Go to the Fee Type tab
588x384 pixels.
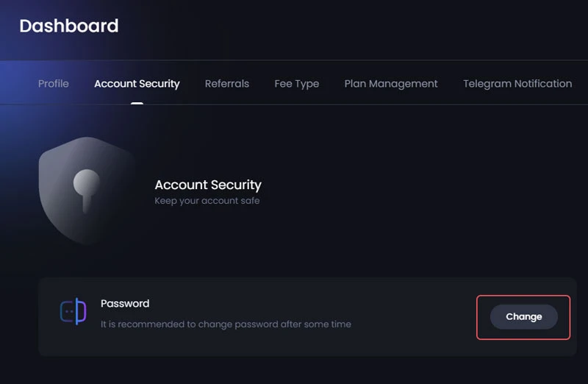coord(297,84)
